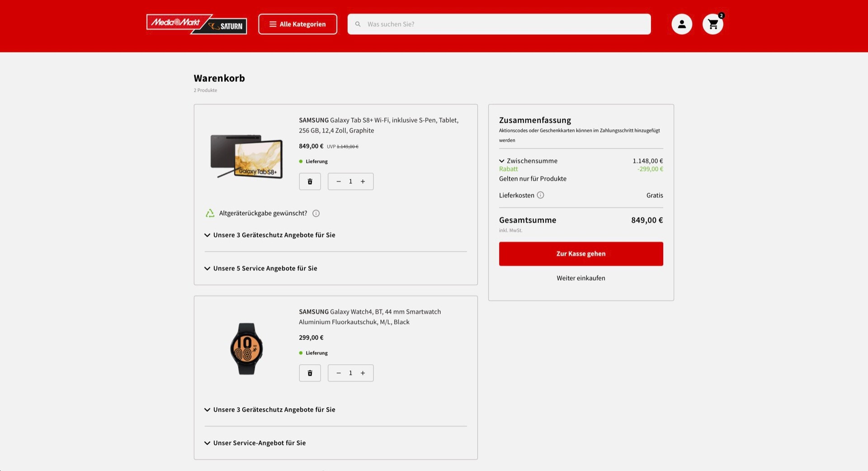Viewport: 868px width, 471px height.
Task: Expand '3 Geräteschutz Angebote' for Galaxy Tab
Action: click(270, 235)
